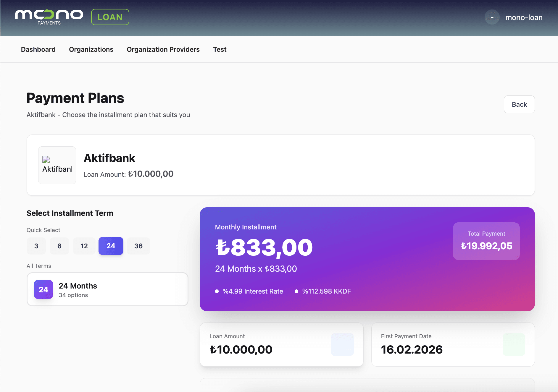Open the 6-month installment options
The height and width of the screenshot is (392, 558).
coord(59,246)
